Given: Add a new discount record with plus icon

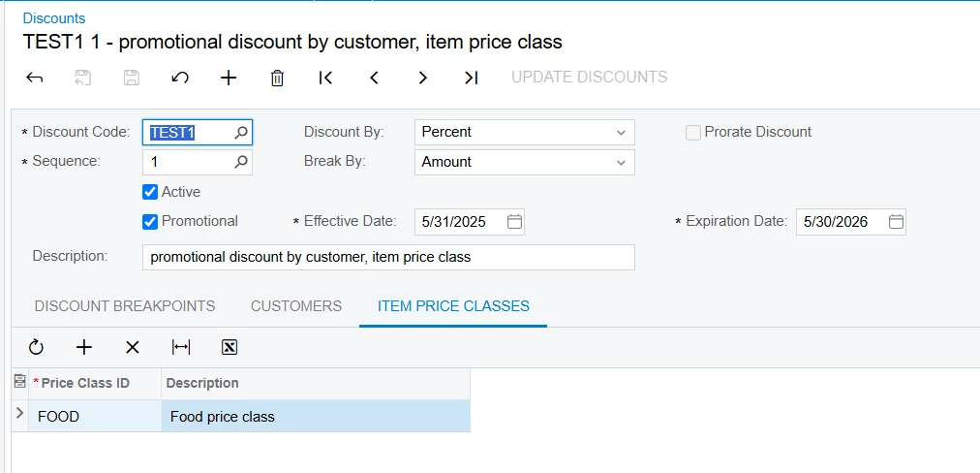Looking at the screenshot, I should tap(229, 78).
